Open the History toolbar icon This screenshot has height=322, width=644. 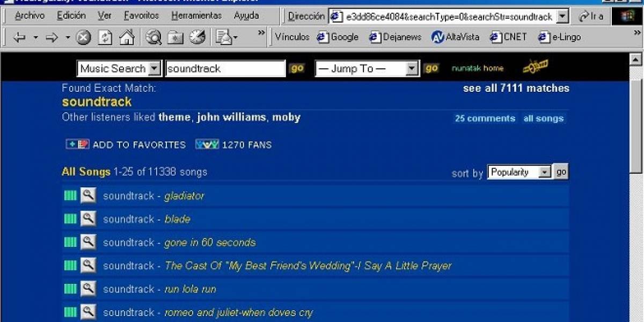pyautogui.click(x=197, y=37)
